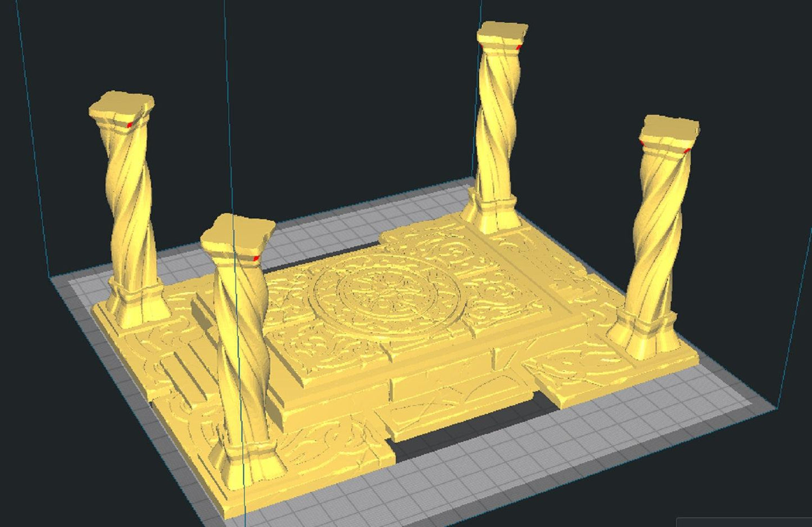Click the capital top of the tallest rear pillar
This screenshot has height=527, width=812.
coord(502,31)
